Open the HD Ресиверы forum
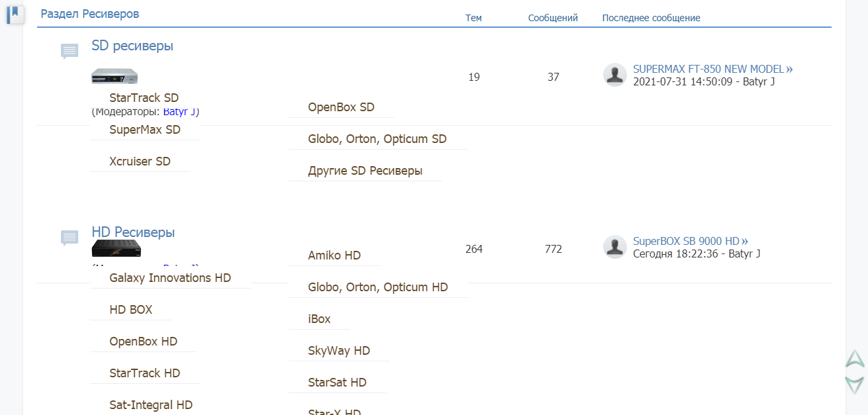Image resolution: width=868 pixels, height=415 pixels. click(133, 232)
